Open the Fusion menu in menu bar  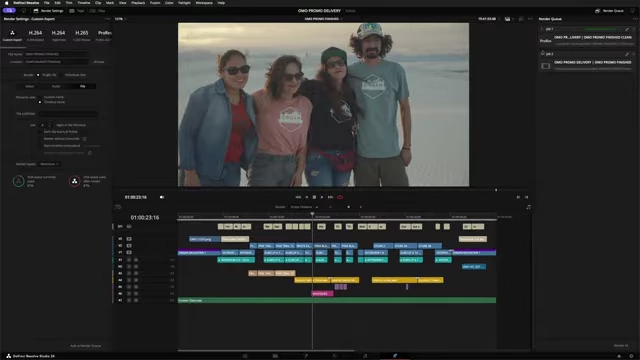(155, 3)
